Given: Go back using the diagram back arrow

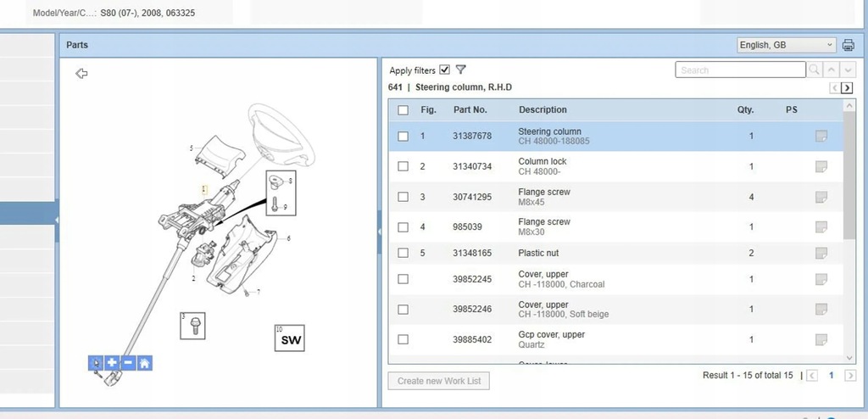Looking at the screenshot, I should [x=81, y=74].
